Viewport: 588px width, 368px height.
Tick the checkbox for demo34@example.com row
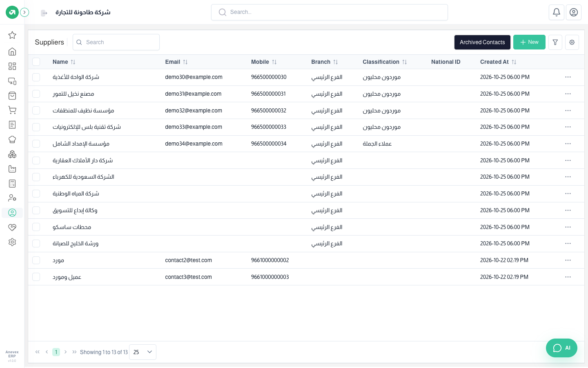(36, 144)
